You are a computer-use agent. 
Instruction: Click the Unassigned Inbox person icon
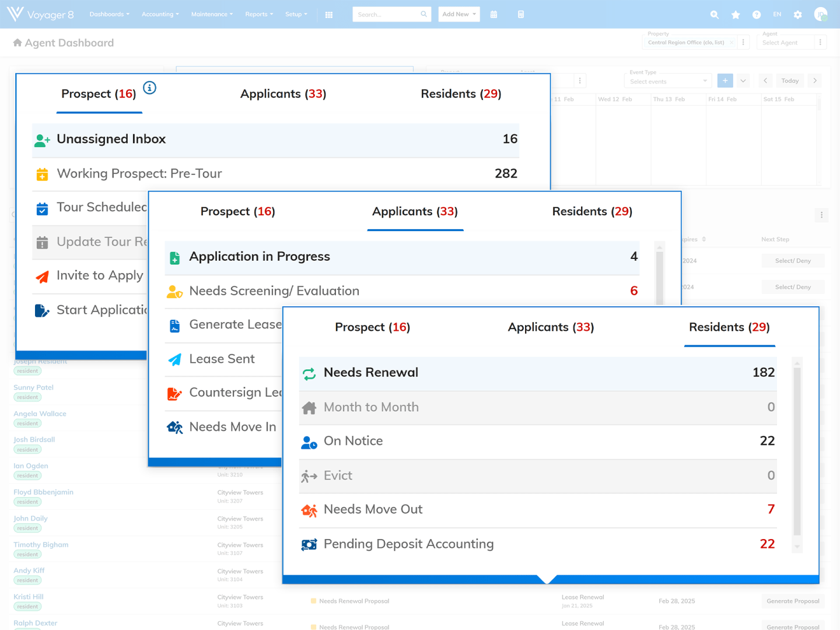point(42,140)
